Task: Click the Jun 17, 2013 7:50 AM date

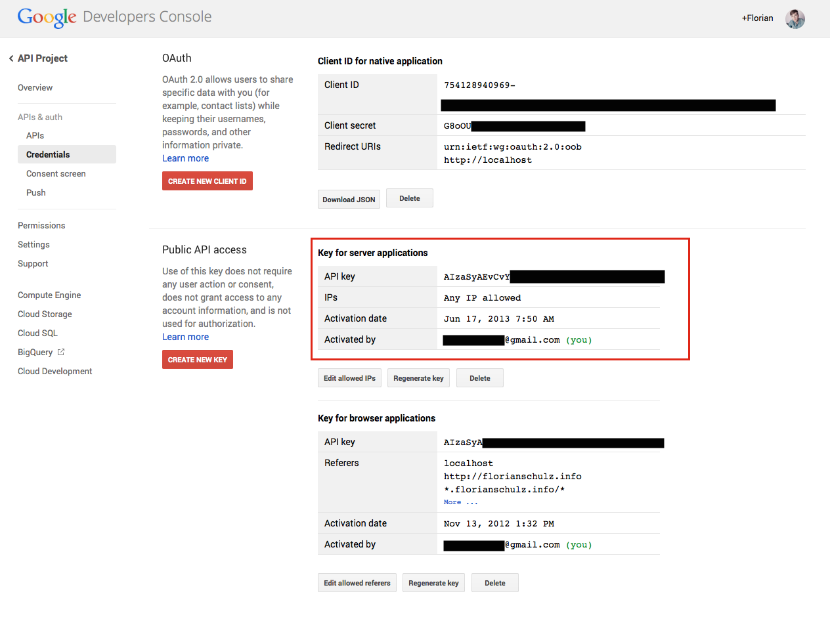Action: (x=499, y=319)
